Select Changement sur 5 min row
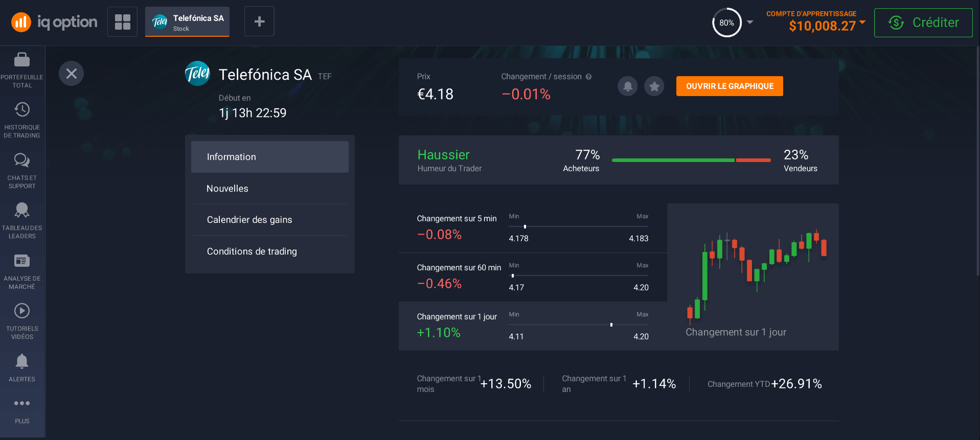This screenshot has height=440, width=980. pos(533,228)
